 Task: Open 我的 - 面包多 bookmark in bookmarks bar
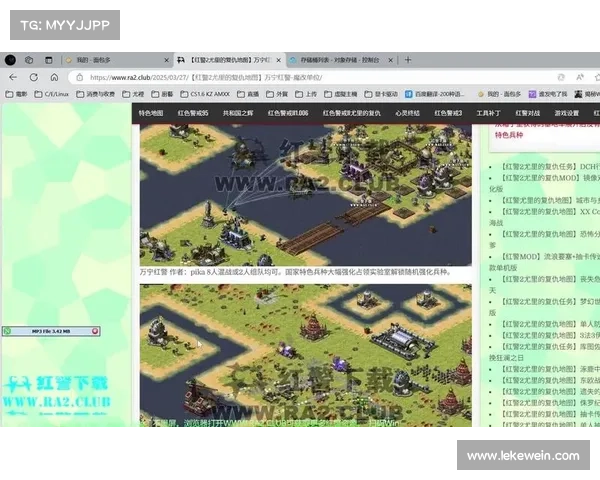pyautogui.click(x=499, y=94)
